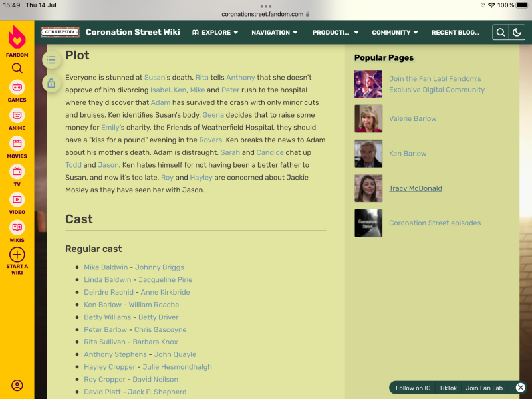Open the Isabel link in plot
Image resolution: width=532 pixels, height=399 pixels.
(160, 90)
